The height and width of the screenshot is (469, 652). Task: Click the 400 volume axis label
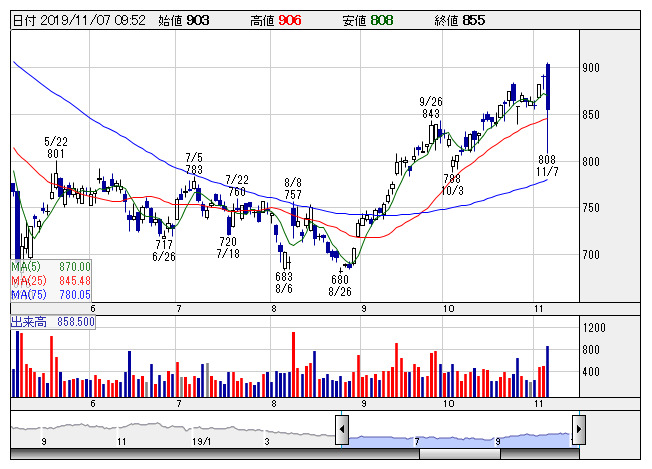click(x=591, y=372)
